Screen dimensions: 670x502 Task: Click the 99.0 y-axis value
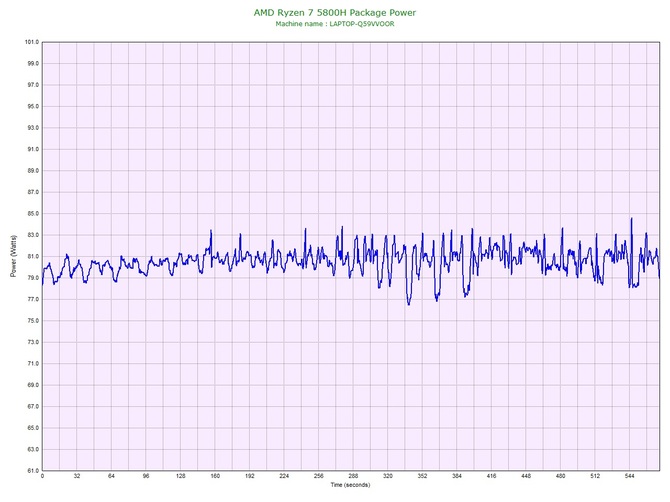(32, 64)
